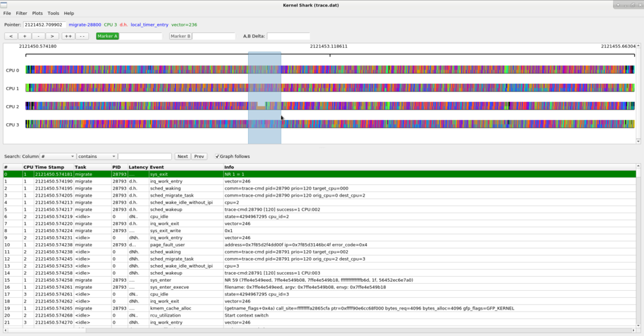The image size is (644, 336).
Task: Click the graph panel vertical scrollbar down arrow
Action: click(x=638, y=141)
